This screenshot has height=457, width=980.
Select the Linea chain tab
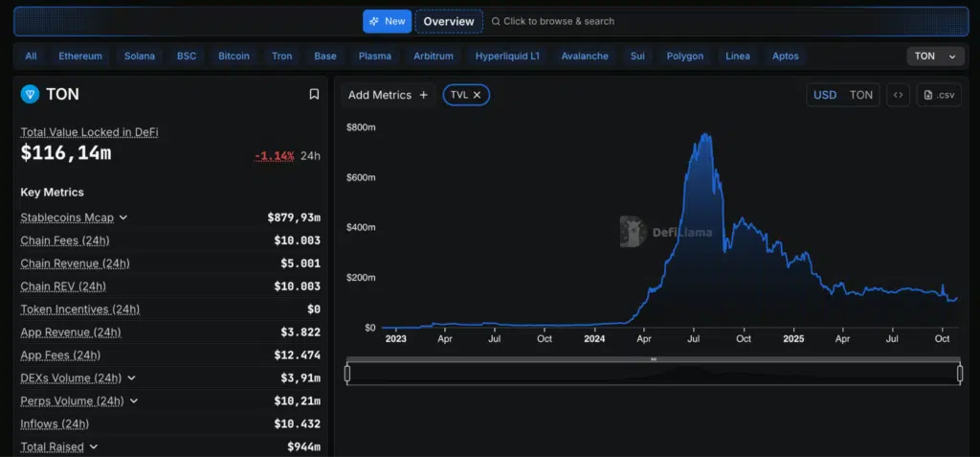[738, 57]
